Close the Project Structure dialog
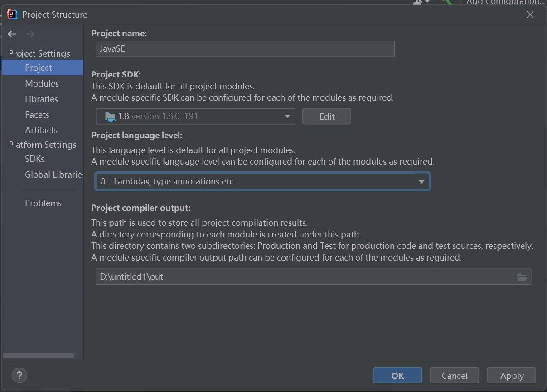 pyautogui.click(x=530, y=15)
